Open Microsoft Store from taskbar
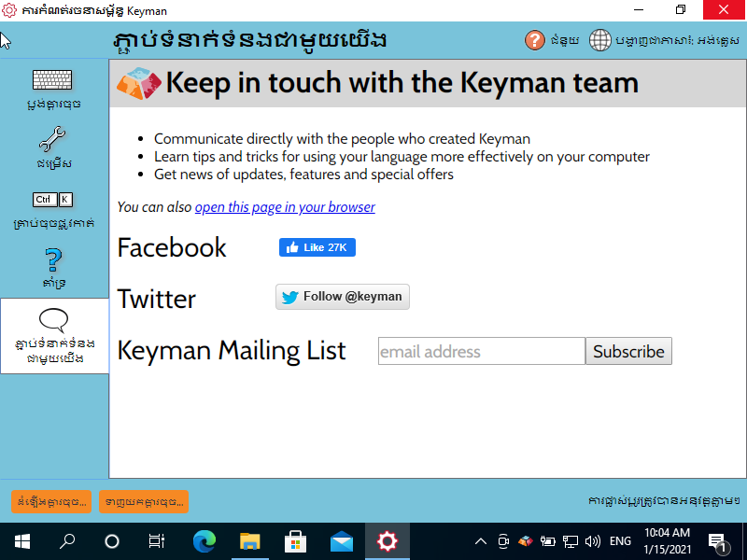 pos(295,541)
